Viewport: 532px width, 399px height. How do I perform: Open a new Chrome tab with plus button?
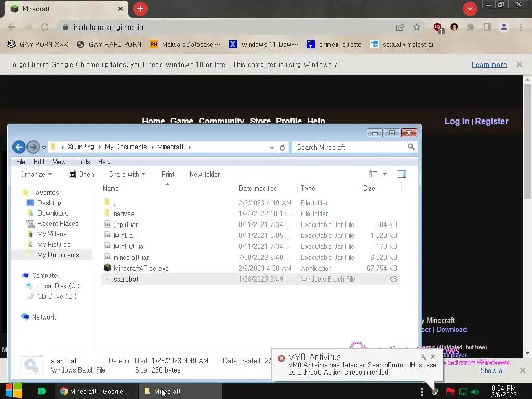click(140, 9)
